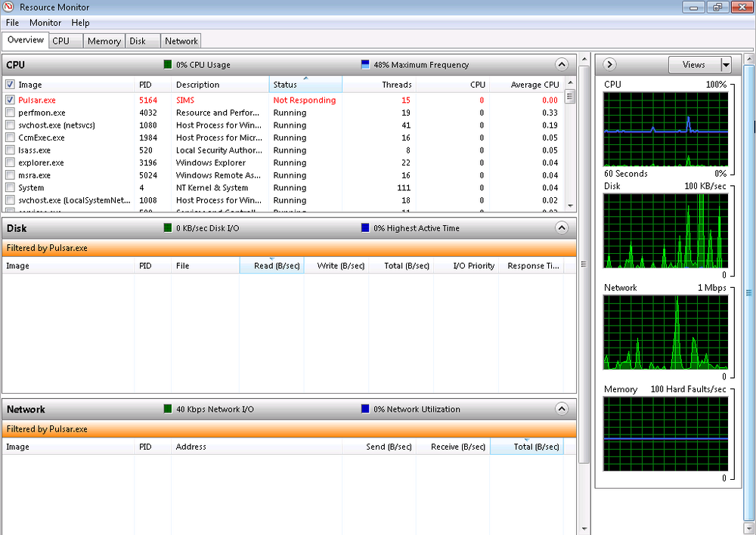Check the System process checkbox
The image size is (756, 535).
point(10,187)
